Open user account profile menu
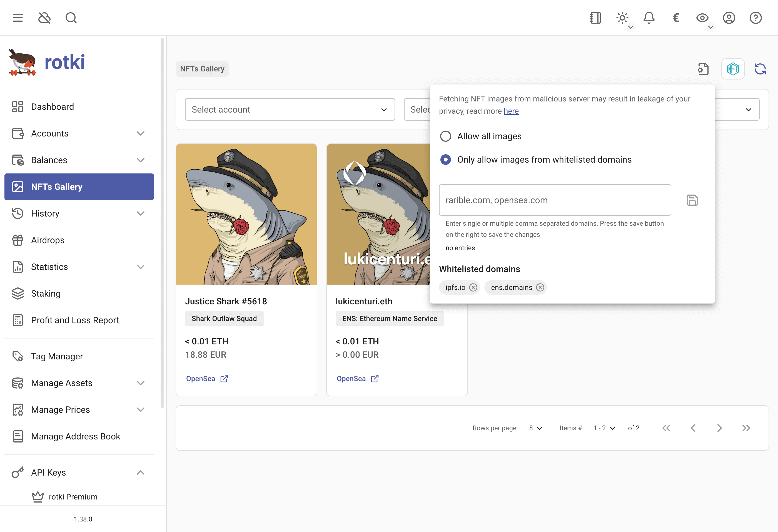This screenshot has width=778, height=532. click(x=729, y=18)
